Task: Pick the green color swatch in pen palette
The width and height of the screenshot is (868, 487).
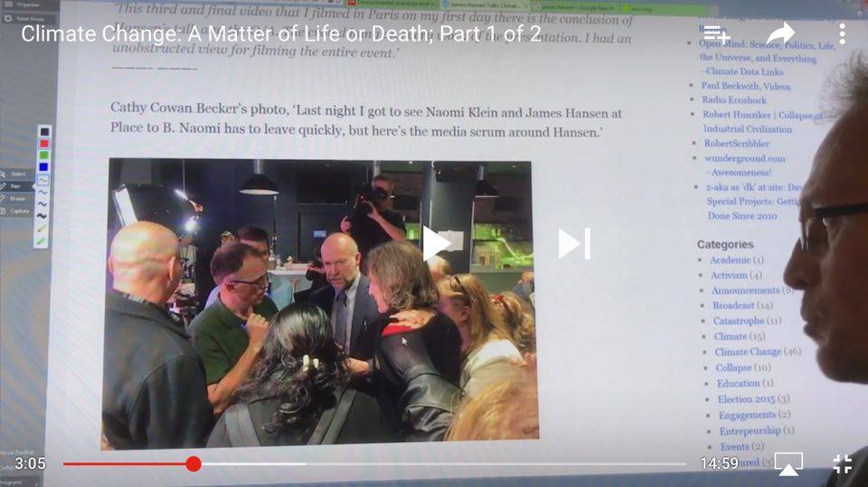Action: click(x=43, y=155)
